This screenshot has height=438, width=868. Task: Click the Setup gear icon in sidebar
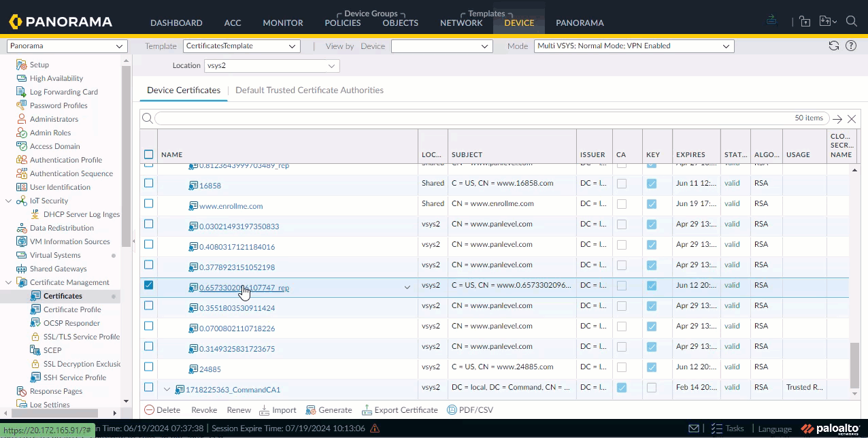21,65
